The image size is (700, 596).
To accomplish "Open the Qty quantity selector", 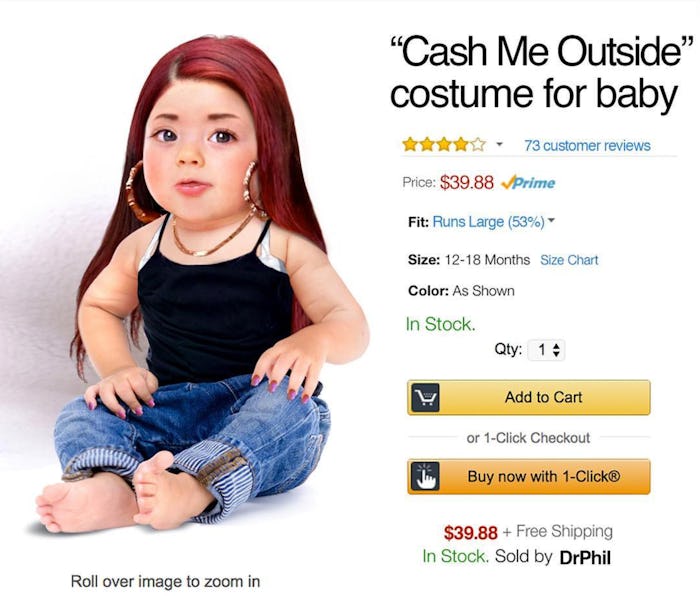I will [x=546, y=350].
